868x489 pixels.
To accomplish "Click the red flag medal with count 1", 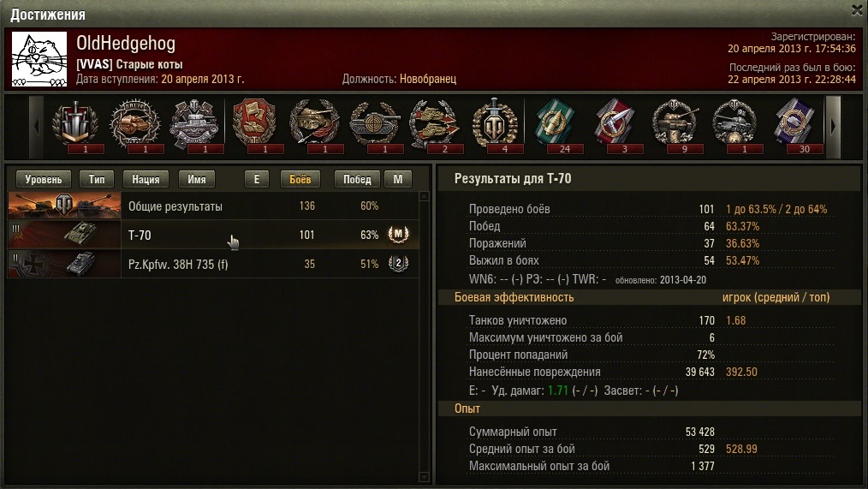I will pos(254,123).
